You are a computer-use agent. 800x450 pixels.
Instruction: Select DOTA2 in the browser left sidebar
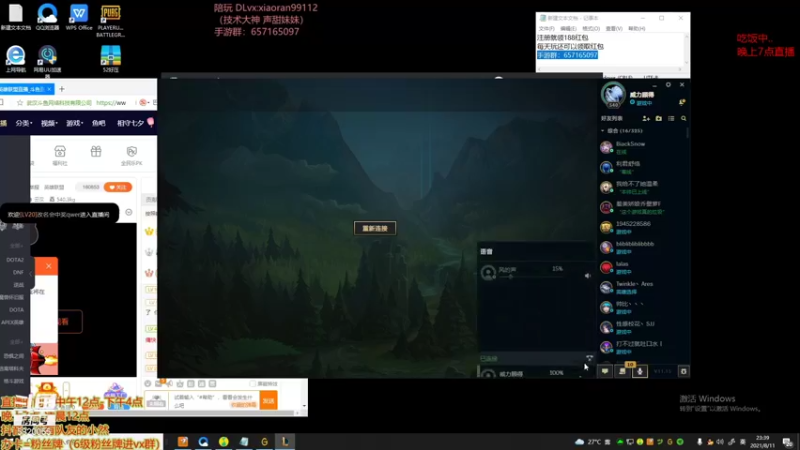point(15,260)
